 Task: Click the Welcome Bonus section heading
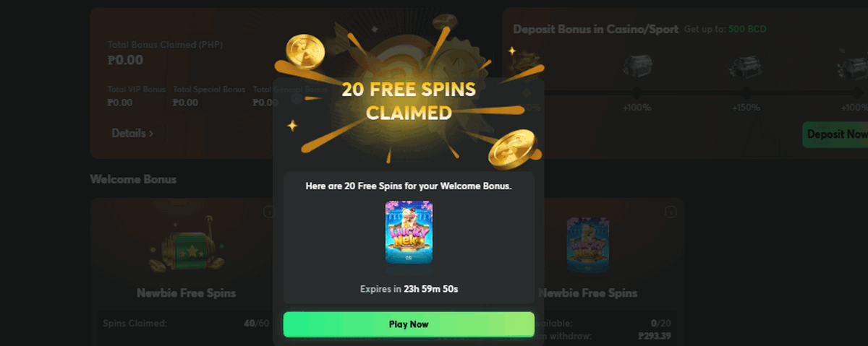(133, 179)
